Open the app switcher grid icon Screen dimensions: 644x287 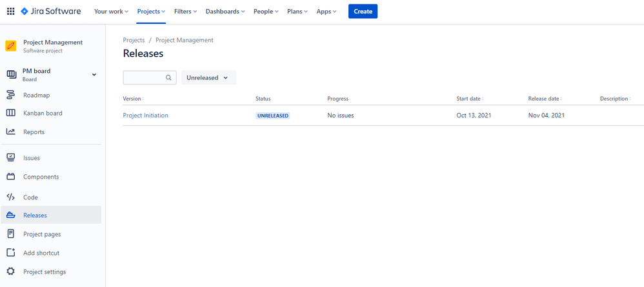pyautogui.click(x=11, y=12)
